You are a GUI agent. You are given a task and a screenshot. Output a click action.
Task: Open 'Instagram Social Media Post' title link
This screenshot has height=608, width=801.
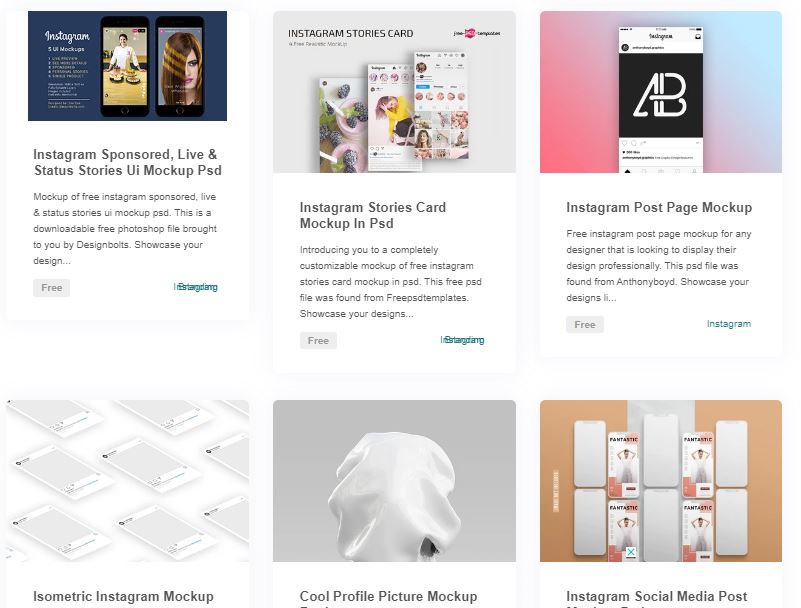(656, 596)
